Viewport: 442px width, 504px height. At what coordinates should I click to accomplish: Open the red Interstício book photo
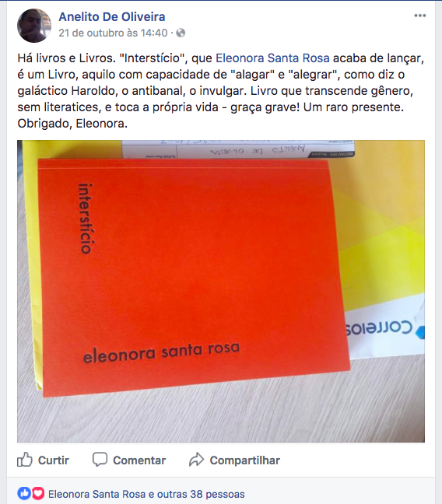[x=221, y=291]
